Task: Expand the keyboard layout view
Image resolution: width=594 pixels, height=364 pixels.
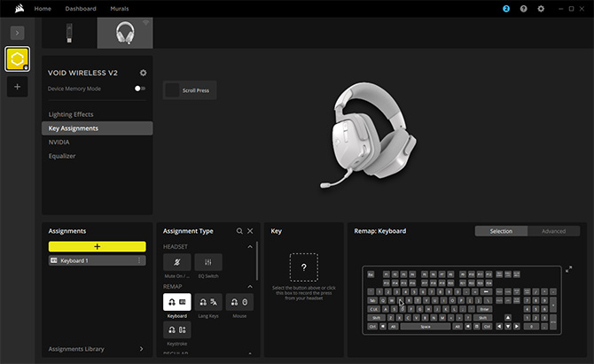Action: (568, 269)
